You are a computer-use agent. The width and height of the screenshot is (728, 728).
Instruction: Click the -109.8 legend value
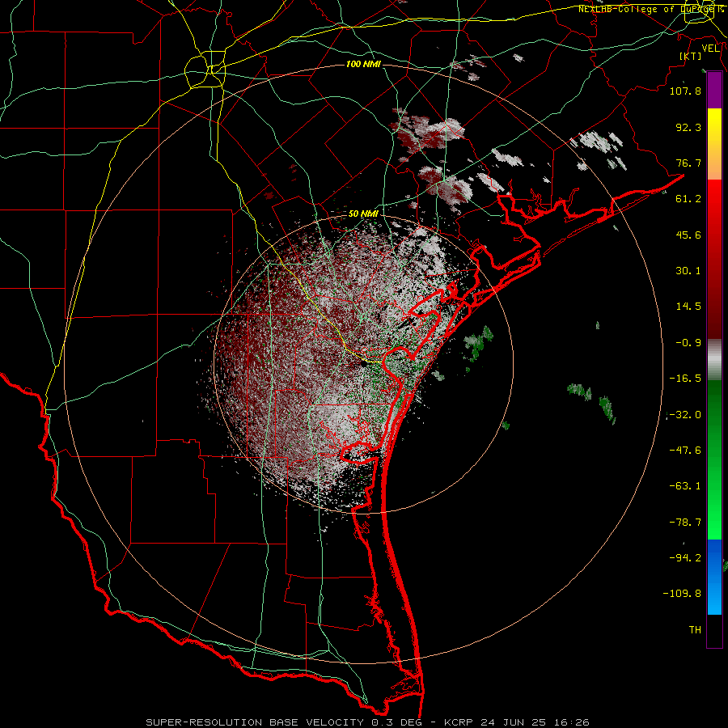click(682, 594)
